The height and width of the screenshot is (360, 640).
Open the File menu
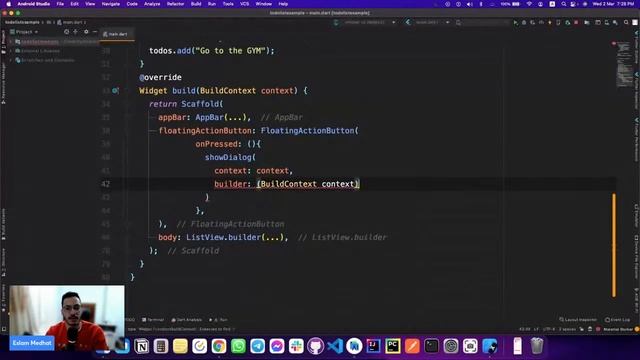[x=60, y=4]
